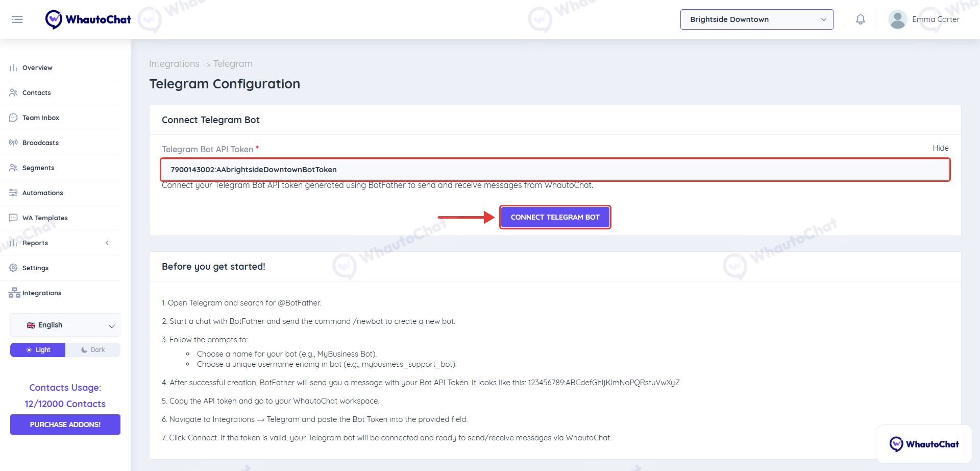Screen dimensions: 980x471
Task: Click the Team Inbox chat icon
Action: (x=13, y=117)
